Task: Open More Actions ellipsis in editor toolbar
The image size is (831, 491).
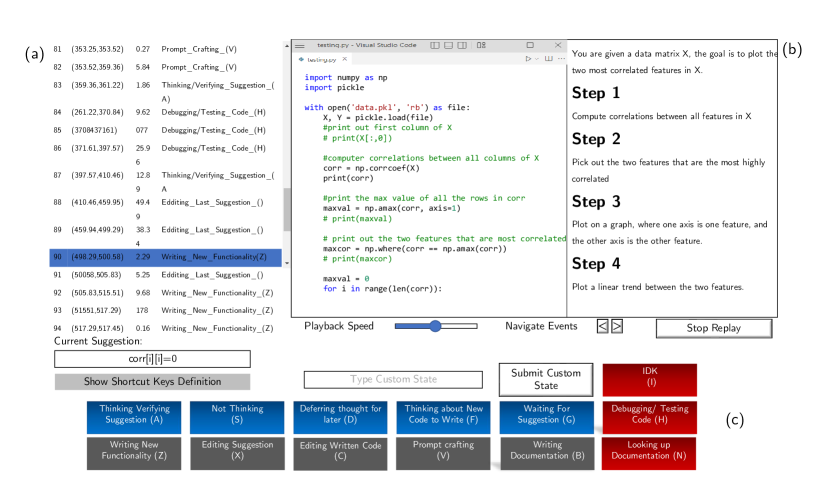Action: (x=561, y=59)
